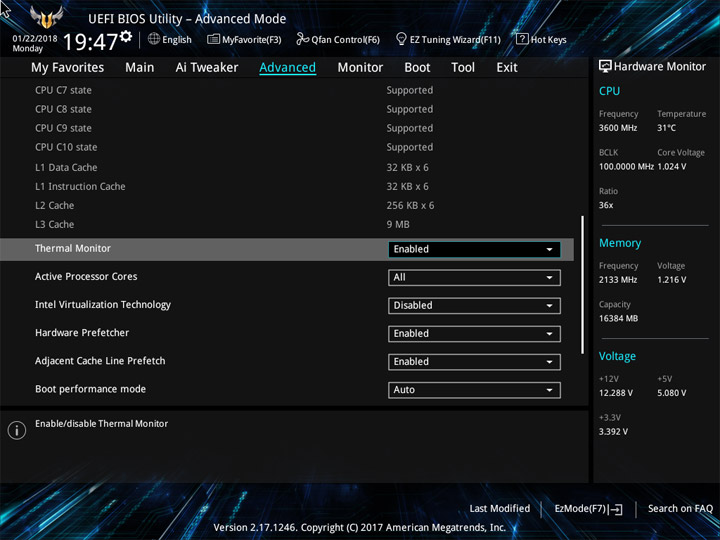Image resolution: width=720 pixels, height=540 pixels.
Task: Click the CPU C9 state row label
Action: [x=63, y=128]
